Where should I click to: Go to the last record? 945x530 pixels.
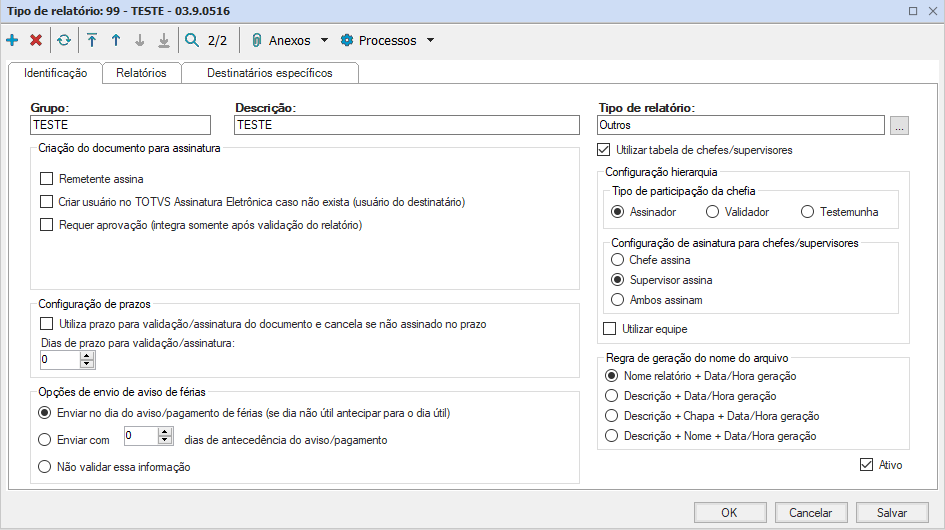click(164, 40)
